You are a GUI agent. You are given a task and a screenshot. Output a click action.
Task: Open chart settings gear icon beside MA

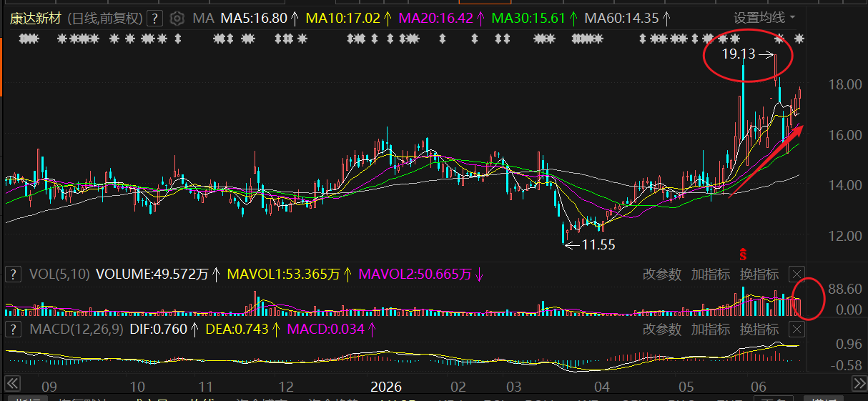coord(178,18)
